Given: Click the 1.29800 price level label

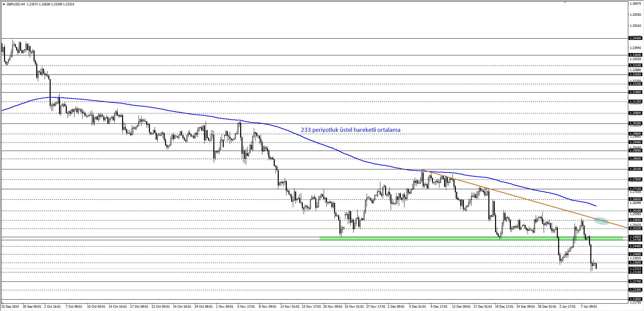Looking at the screenshot, I should pos(635,134).
